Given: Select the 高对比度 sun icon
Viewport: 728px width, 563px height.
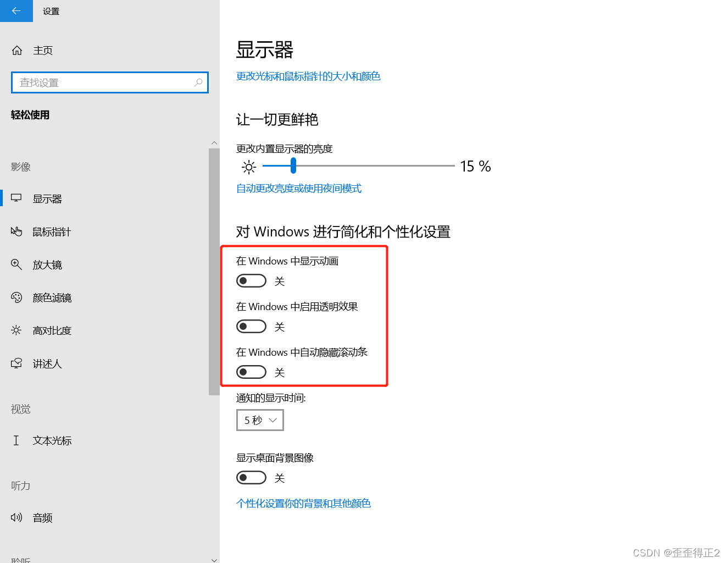Looking at the screenshot, I should click(16, 330).
